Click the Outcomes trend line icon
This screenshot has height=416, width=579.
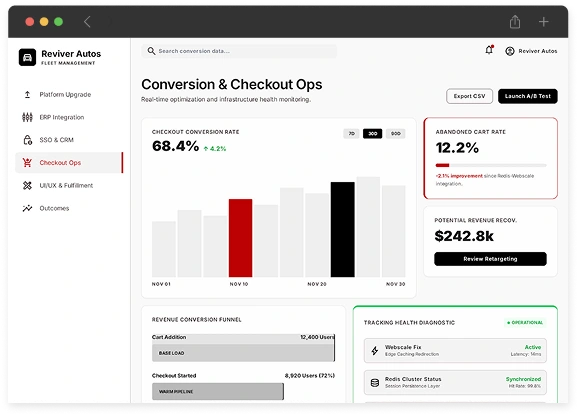click(27, 208)
